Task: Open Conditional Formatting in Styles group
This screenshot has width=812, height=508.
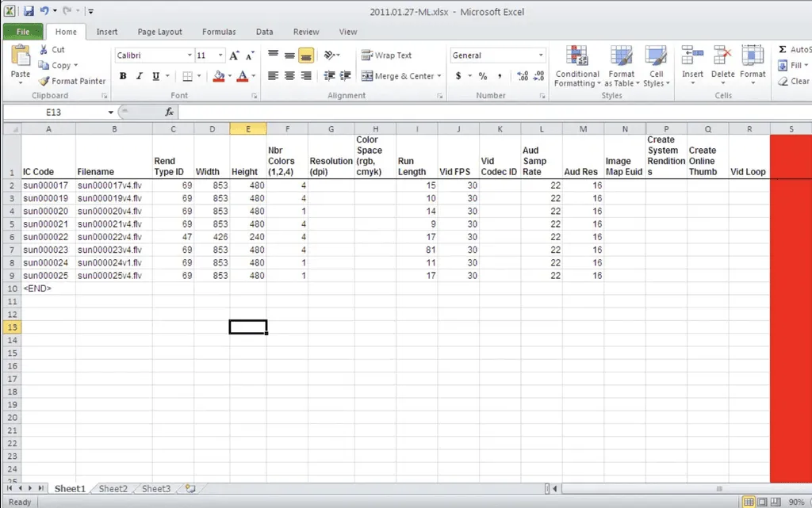Action: click(x=576, y=59)
